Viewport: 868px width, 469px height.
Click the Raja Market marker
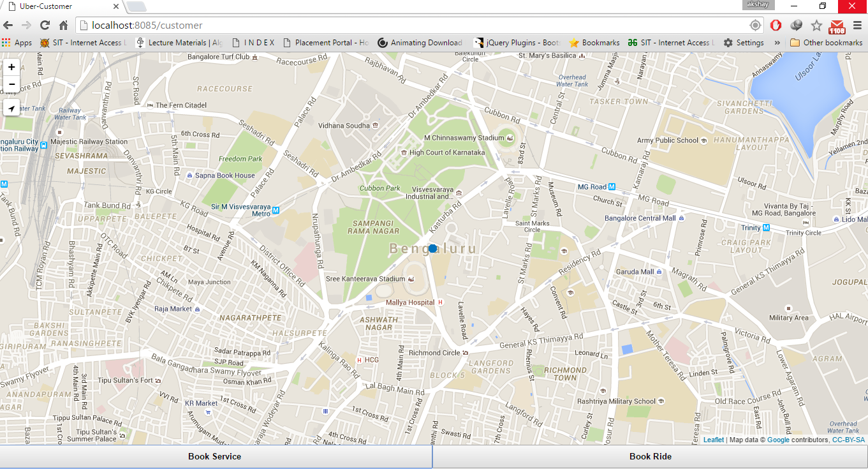click(197, 309)
